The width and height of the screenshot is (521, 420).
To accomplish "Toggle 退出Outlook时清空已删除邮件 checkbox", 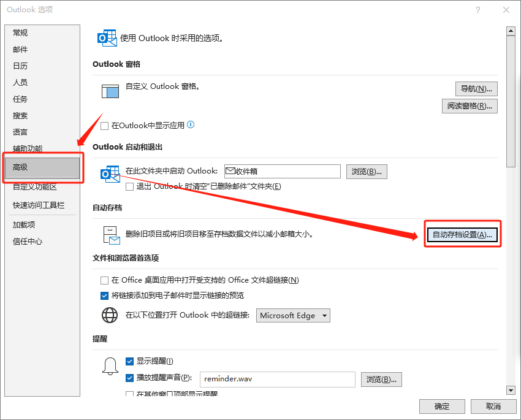I will pyautogui.click(x=129, y=186).
